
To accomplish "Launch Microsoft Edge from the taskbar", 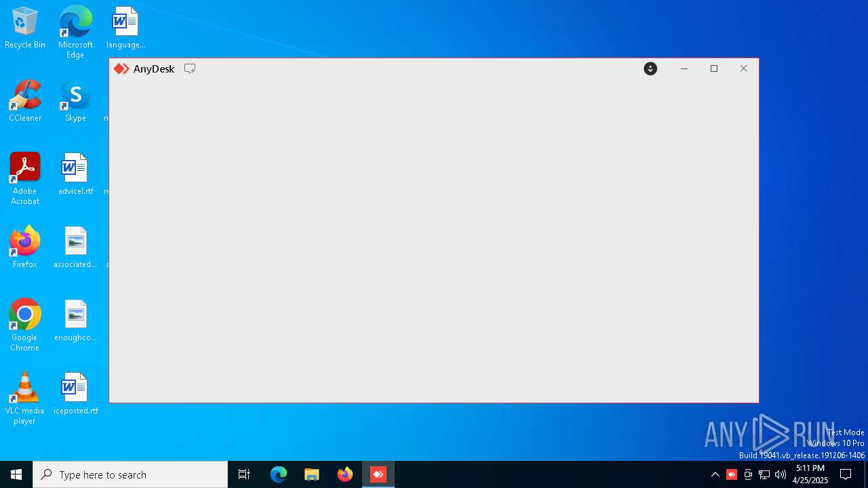I will point(279,474).
